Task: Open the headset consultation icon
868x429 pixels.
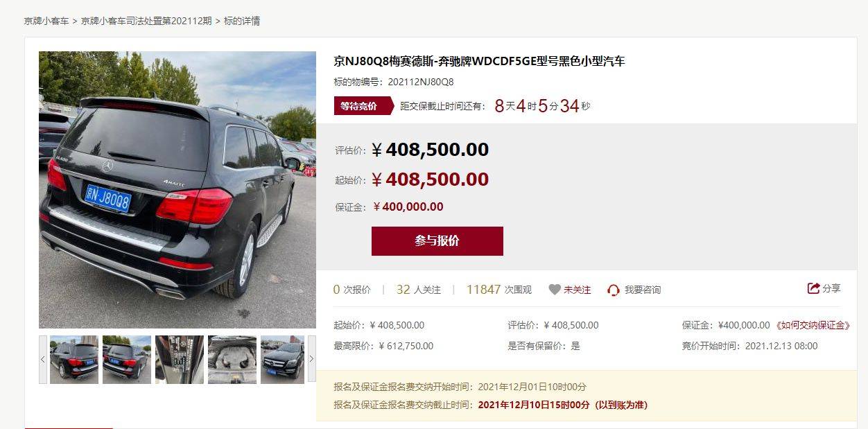Action: [x=614, y=290]
